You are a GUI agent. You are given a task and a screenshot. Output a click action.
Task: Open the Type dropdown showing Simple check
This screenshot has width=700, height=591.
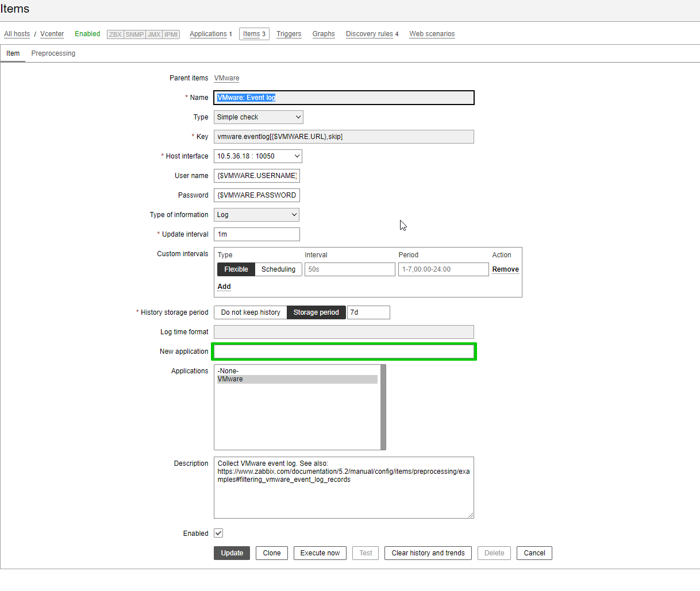point(259,117)
